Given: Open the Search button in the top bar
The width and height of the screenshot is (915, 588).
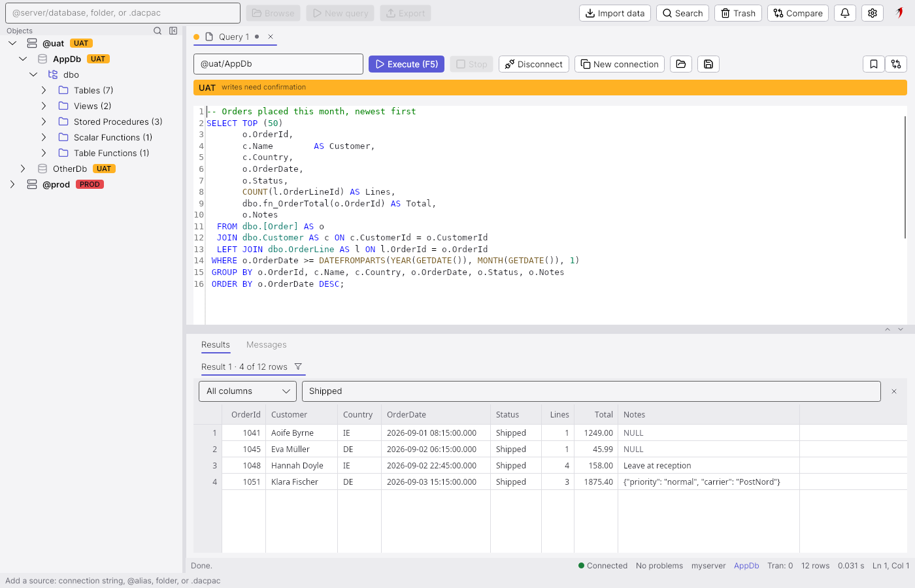Looking at the screenshot, I should 682,13.
